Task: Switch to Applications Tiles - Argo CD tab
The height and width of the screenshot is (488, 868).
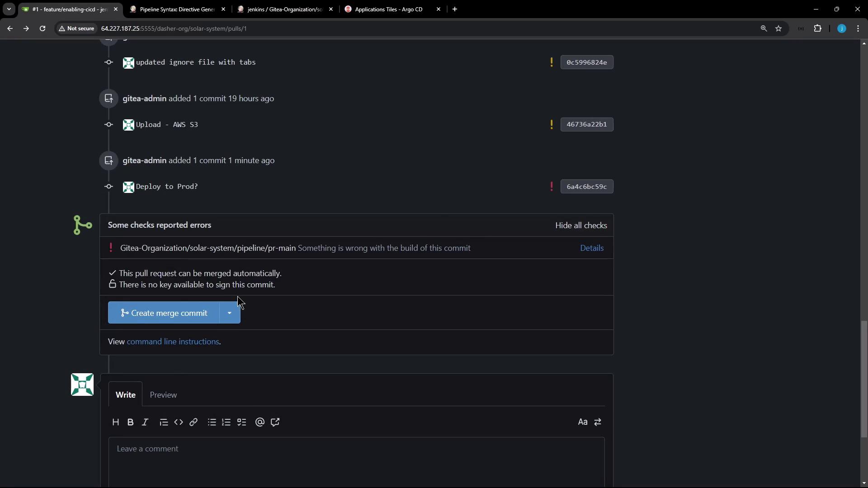Action: point(389,9)
